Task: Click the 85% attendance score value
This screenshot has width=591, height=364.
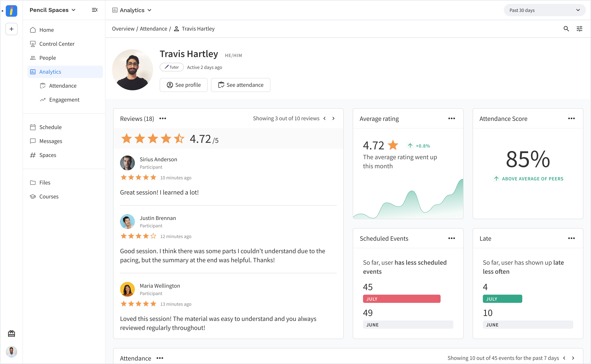Action: (528, 159)
